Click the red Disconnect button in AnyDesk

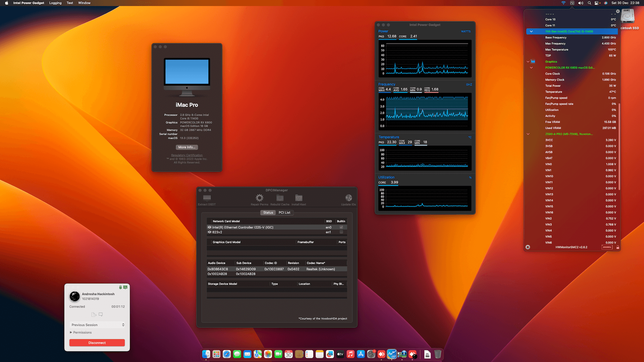click(x=97, y=343)
